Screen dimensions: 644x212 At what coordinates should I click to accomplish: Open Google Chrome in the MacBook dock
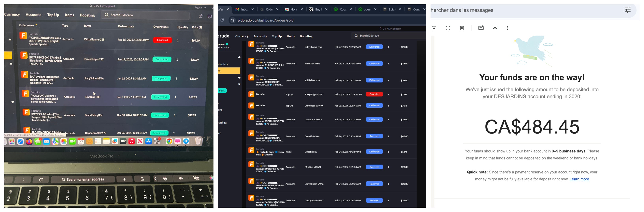(169, 141)
